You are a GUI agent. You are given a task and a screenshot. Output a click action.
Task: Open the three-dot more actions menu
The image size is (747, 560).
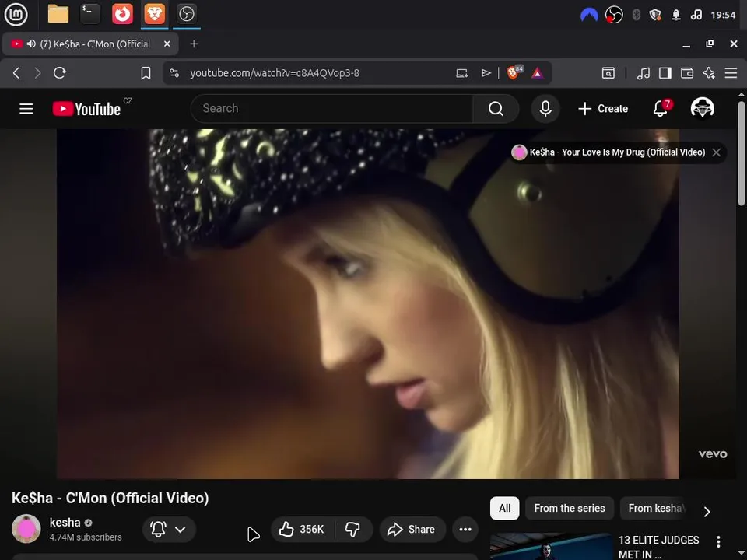point(465,529)
